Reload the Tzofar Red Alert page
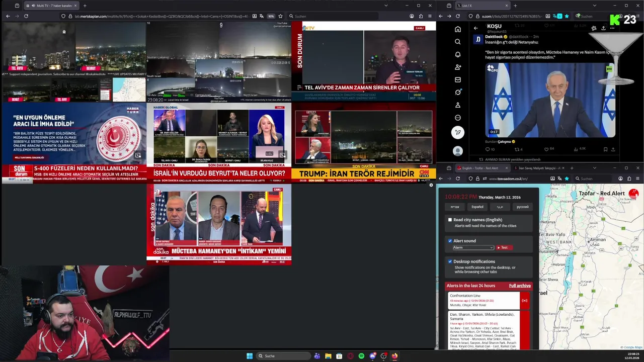This screenshot has height=362, width=644. pyautogui.click(x=458, y=178)
